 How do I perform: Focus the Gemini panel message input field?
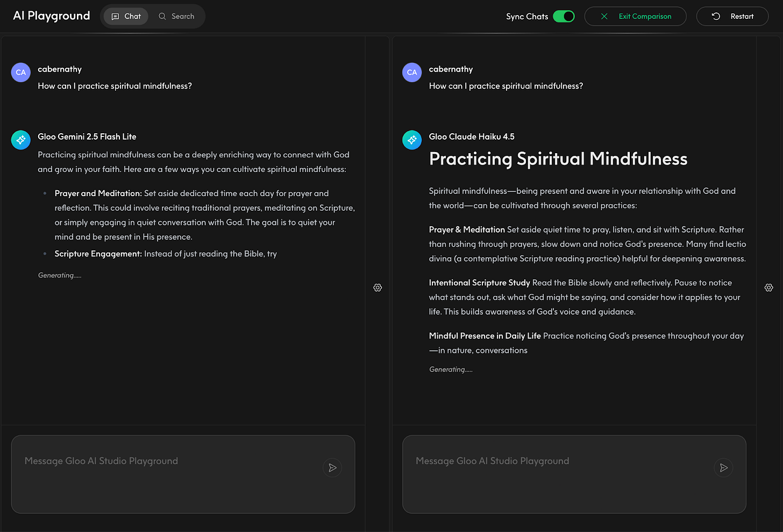coord(183,474)
